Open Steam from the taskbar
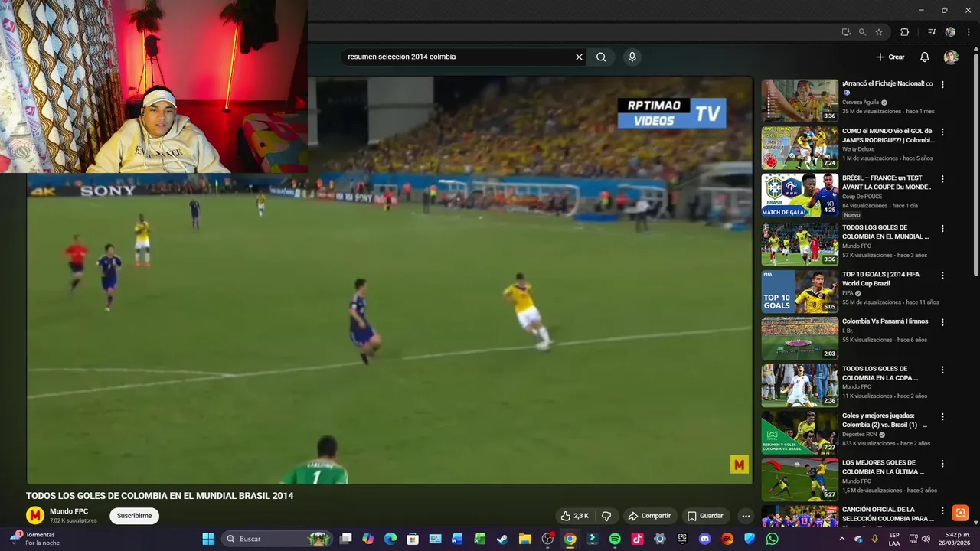The height and width of the screenshot is (551, 980). [x=502, y=539]
